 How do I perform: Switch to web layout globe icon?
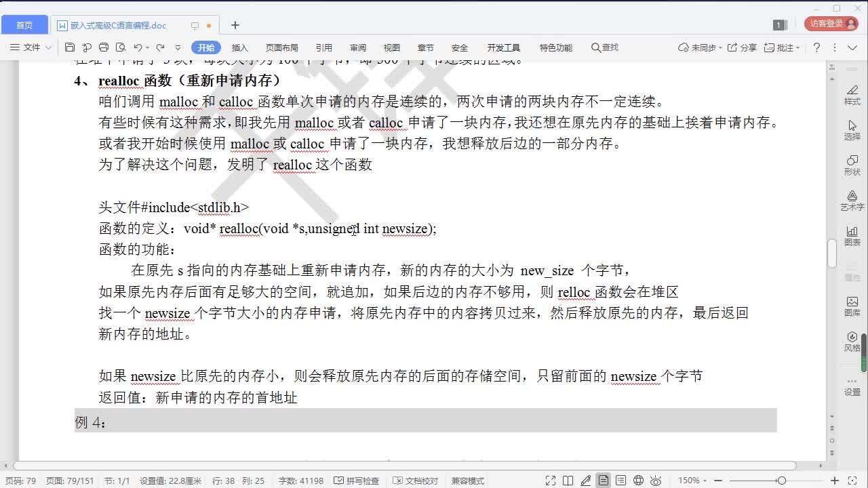638,481
